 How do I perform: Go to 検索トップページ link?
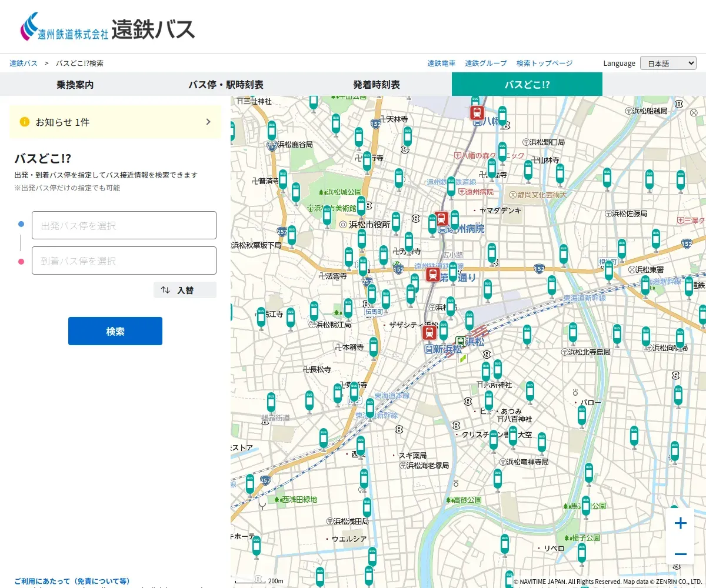point(544,63)
